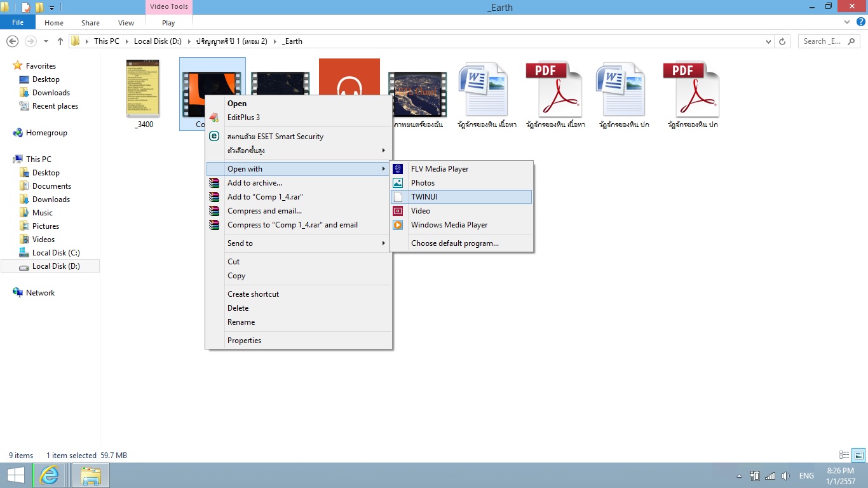Click the Video app option
The height and width of the screenshot is (488, 868).
coord(461,211)
